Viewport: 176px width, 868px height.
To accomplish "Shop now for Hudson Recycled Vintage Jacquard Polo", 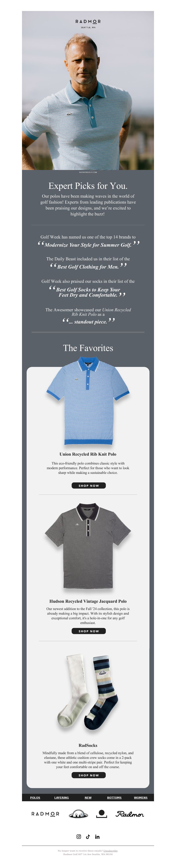I will point(88,631).
